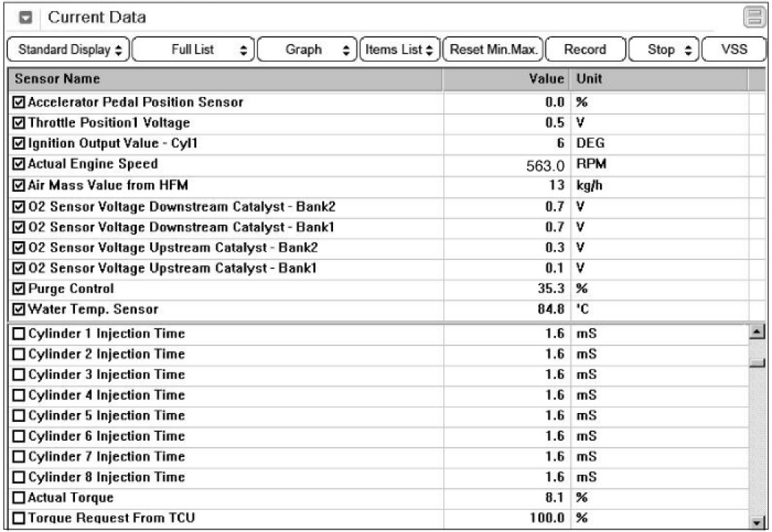
Task: Uncheck Accelerator Pedal Position Sensor
Action: (x=19, y=102)
